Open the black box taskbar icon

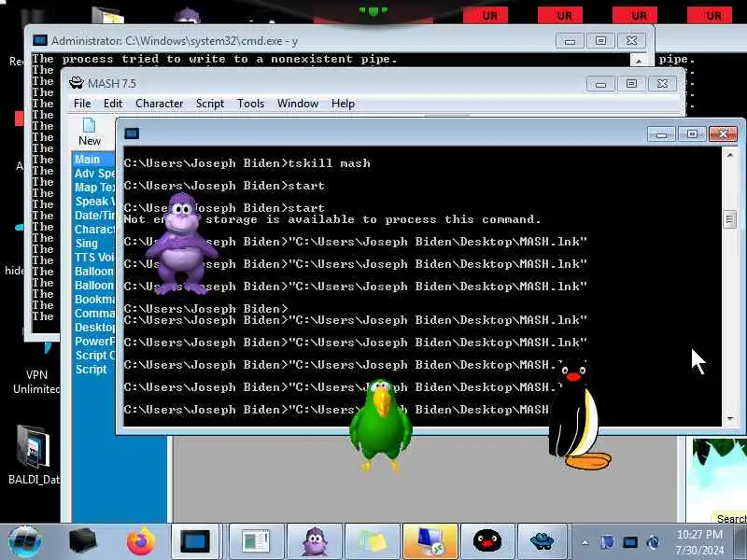pyautogui.click(x=82, y=541)
